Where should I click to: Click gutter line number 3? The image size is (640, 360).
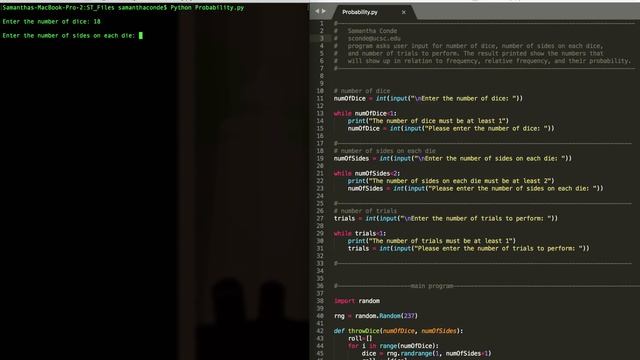coord(322,38)
